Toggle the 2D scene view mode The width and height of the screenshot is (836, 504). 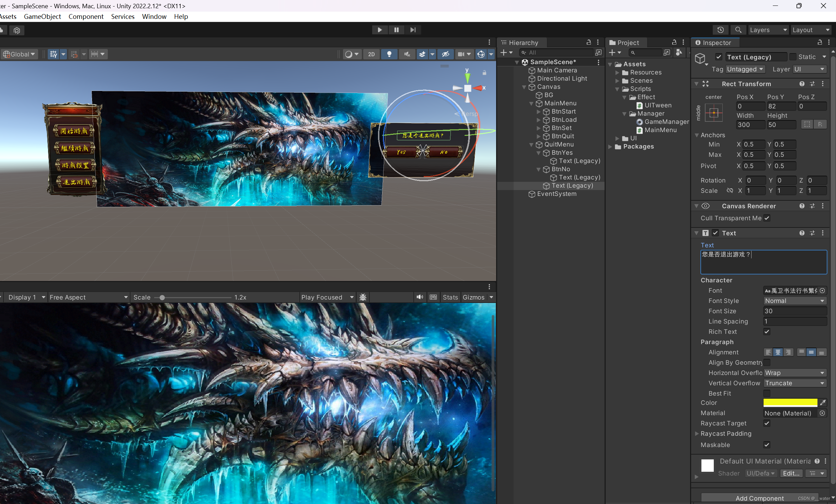tap(371, 54)
